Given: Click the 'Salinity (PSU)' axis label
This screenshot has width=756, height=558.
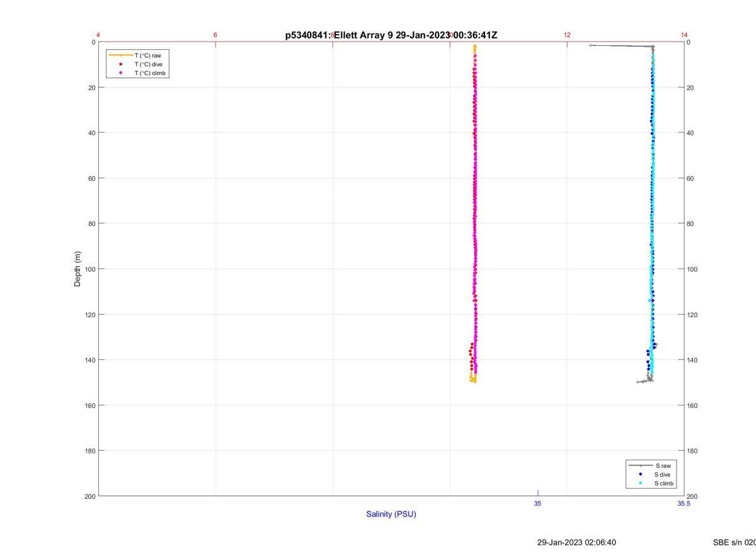Looking at the screenshot, I should [x=391, y=514].
